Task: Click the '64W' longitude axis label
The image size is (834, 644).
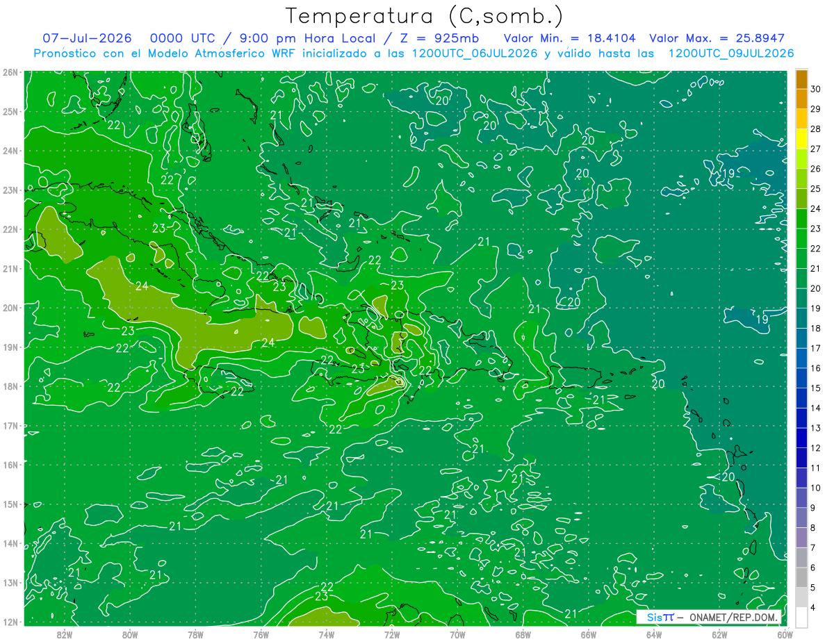Action: 654,634
